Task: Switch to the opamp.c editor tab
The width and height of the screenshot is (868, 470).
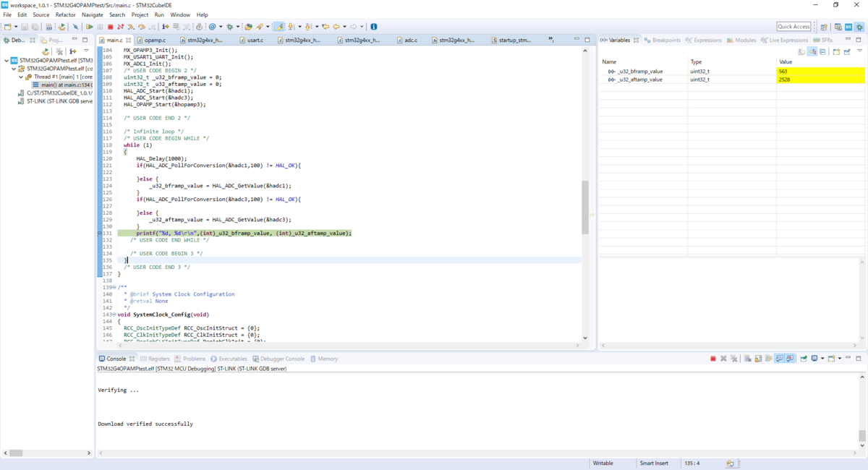Action: (x=155, y=40)
